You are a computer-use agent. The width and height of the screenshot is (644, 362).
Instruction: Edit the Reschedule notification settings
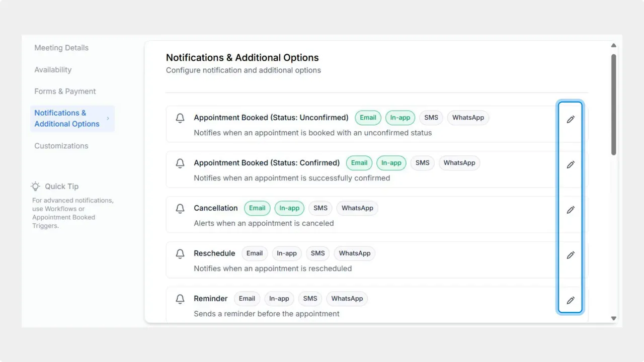click(571, 255)
